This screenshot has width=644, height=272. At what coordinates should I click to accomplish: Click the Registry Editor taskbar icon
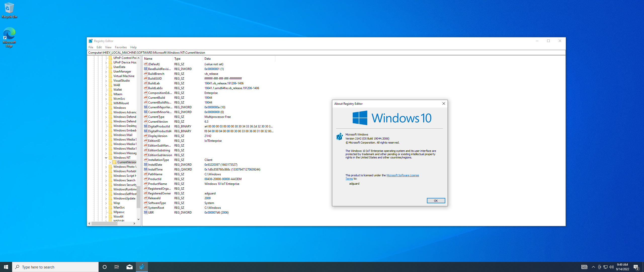tap(142, 267)
